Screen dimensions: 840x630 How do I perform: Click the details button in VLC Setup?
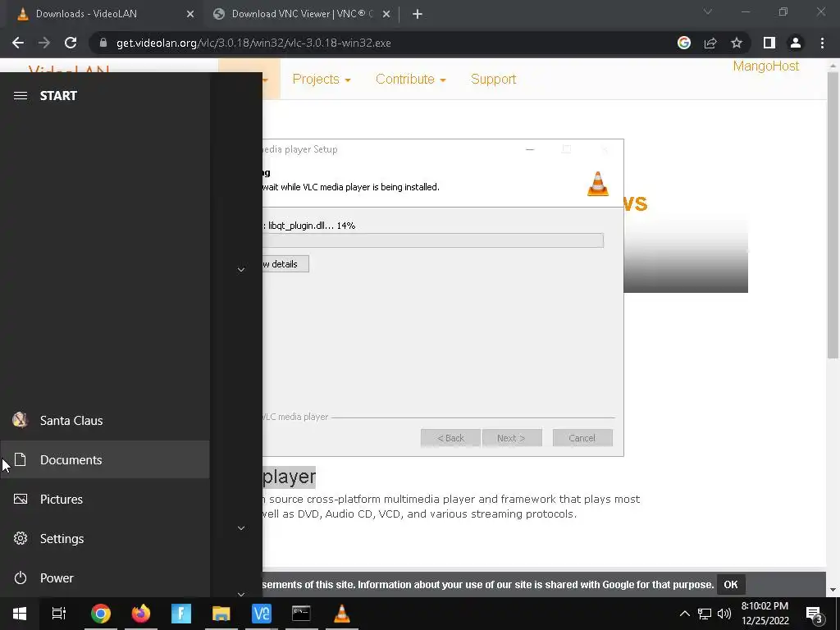[x=285, y=264]
